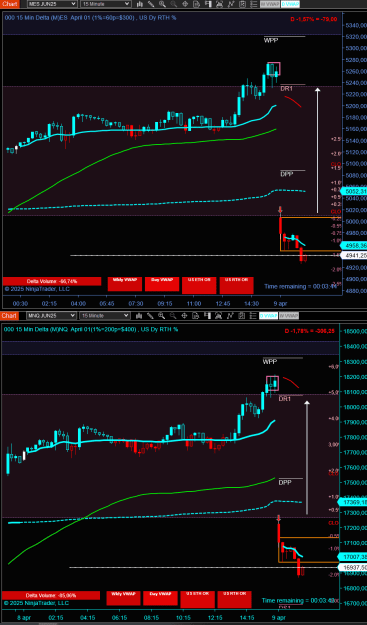
Task: Open Chart Trader icon in MNQ chart toolbar
Action: [196, 316]
